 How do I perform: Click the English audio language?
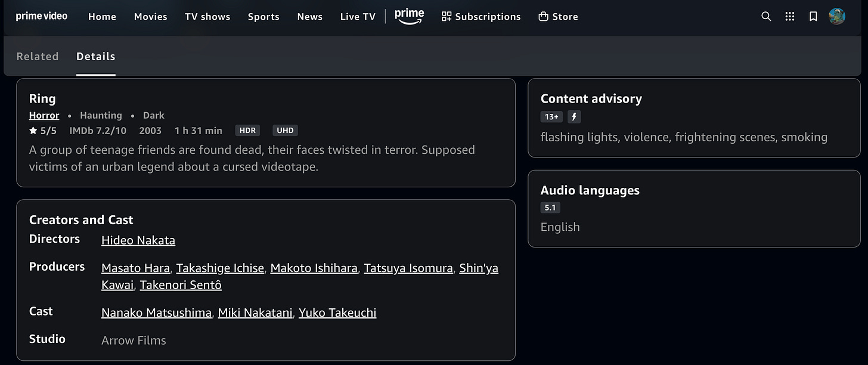(x=560, y=227)
